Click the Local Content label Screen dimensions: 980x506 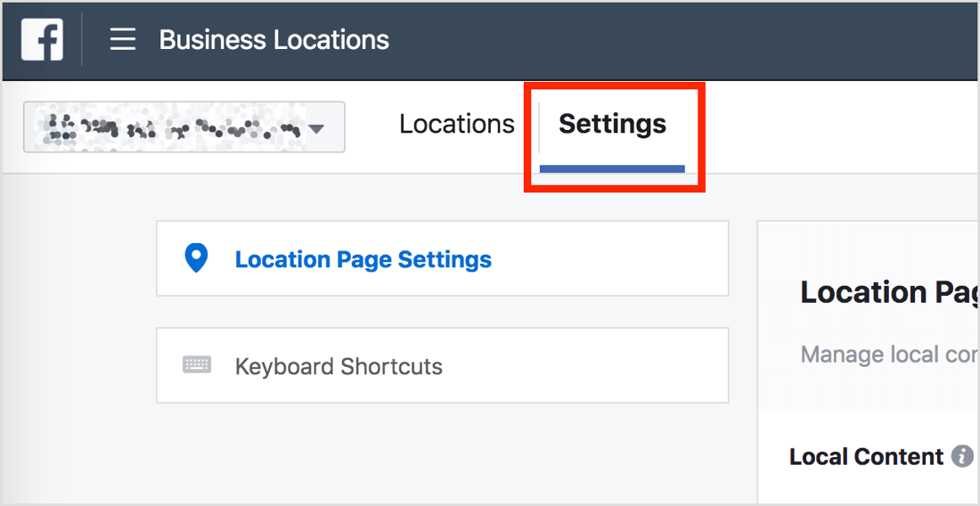[866, 457]
